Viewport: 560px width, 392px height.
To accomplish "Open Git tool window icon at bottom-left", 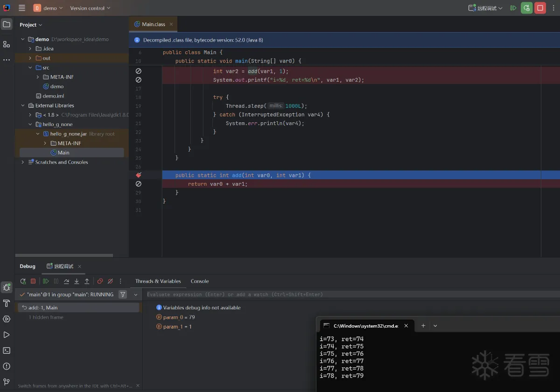I will click(7, 382).
